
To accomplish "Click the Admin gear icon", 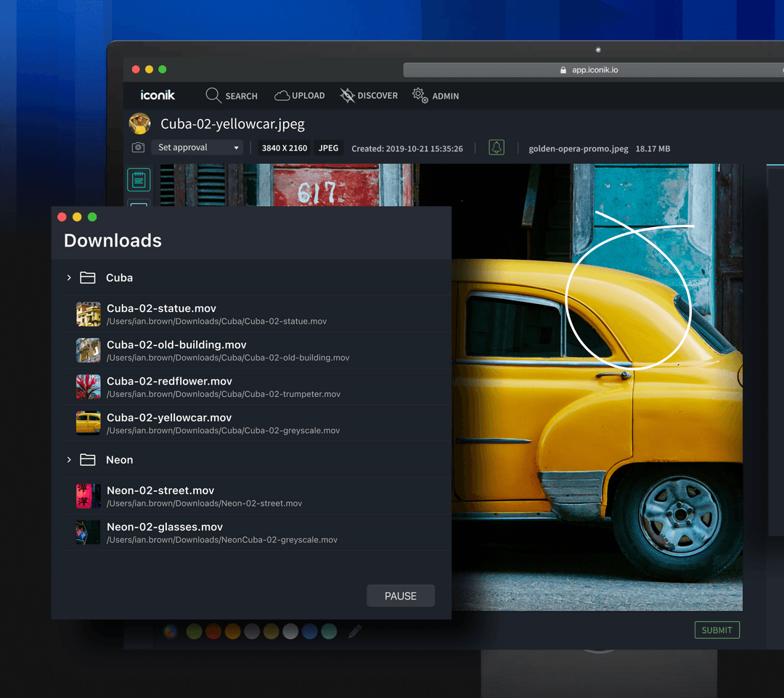I will pos(420,96).
